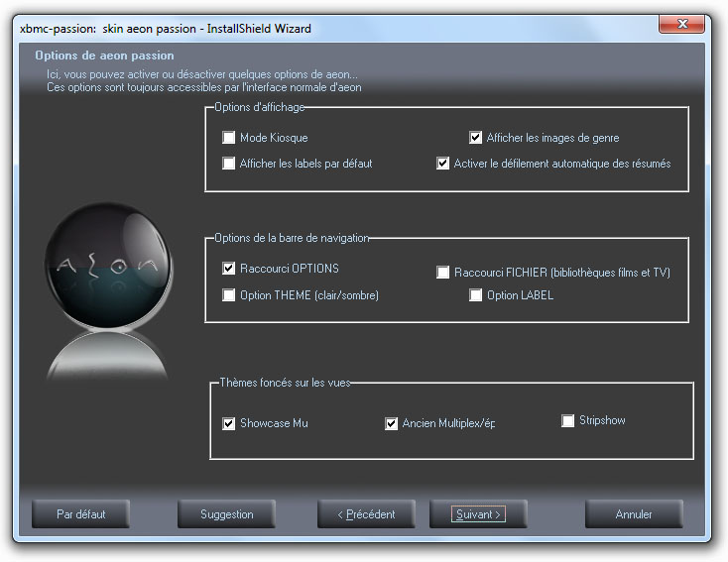The width and height of the screenshot is (728, 562).
Task: Check the Option LABEL box
Action: coord(476,295)
